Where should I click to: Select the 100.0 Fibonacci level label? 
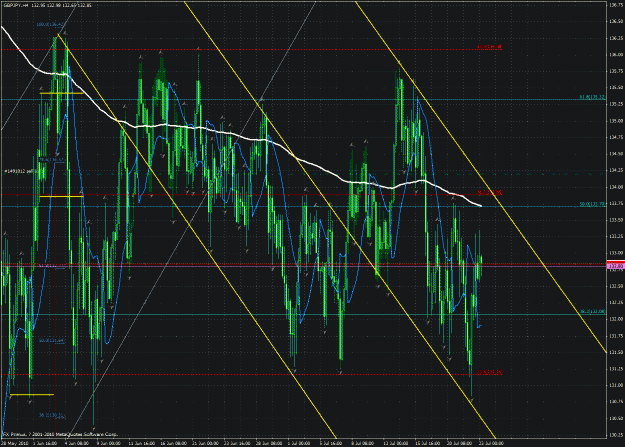50,25
